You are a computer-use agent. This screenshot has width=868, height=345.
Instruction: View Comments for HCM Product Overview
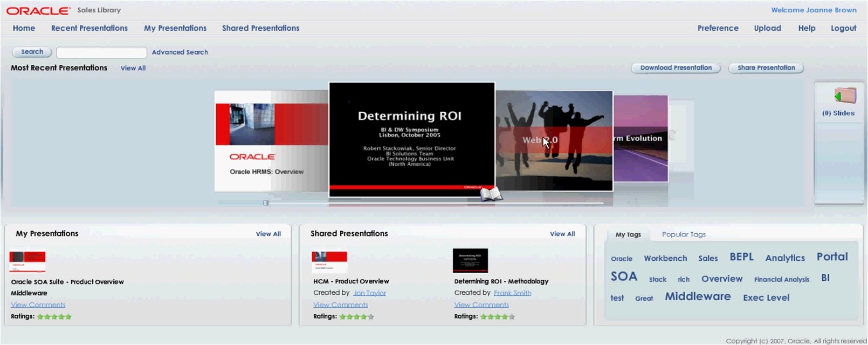[341, 305]
